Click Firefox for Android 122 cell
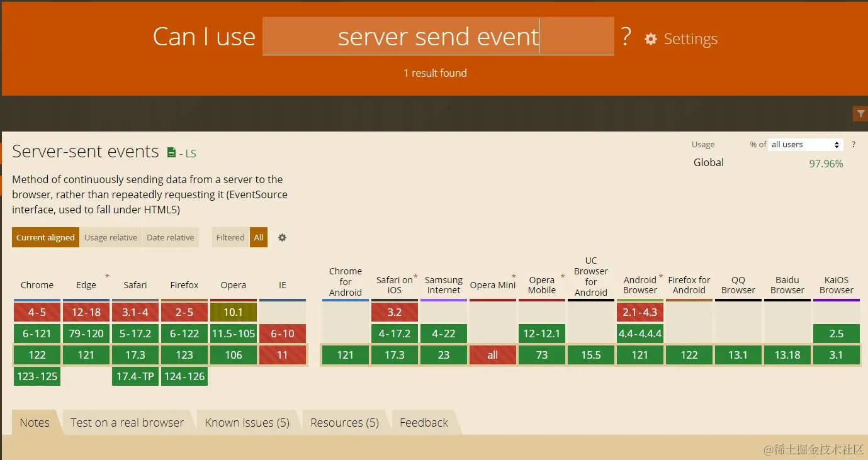This screenshot has width=868, height=460. tap(689, 355)
